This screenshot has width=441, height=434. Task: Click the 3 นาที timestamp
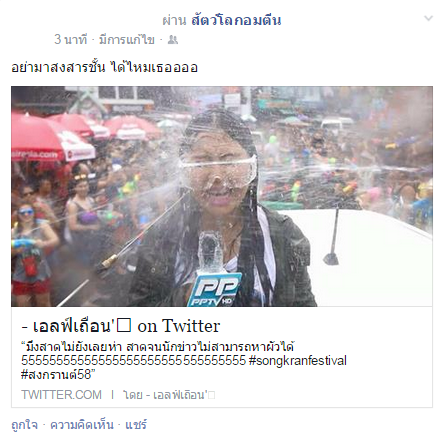(x=71, y=40)
